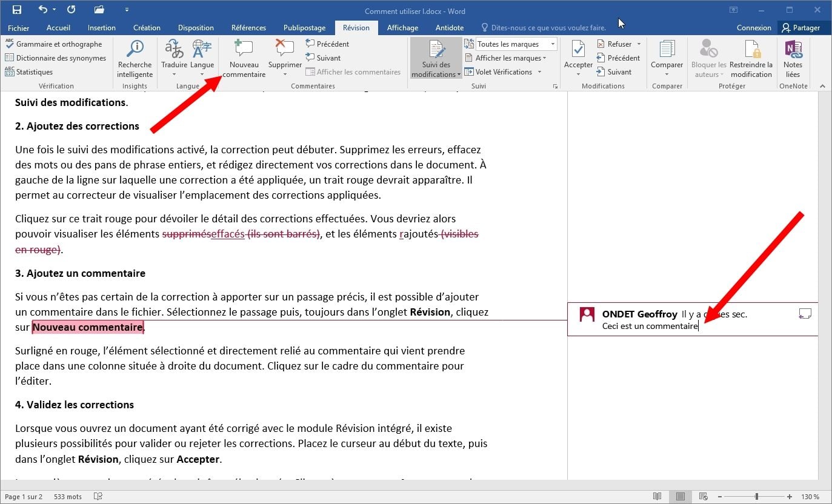Click the Partager button
The image size is (832, 504).
coord(800,28)
